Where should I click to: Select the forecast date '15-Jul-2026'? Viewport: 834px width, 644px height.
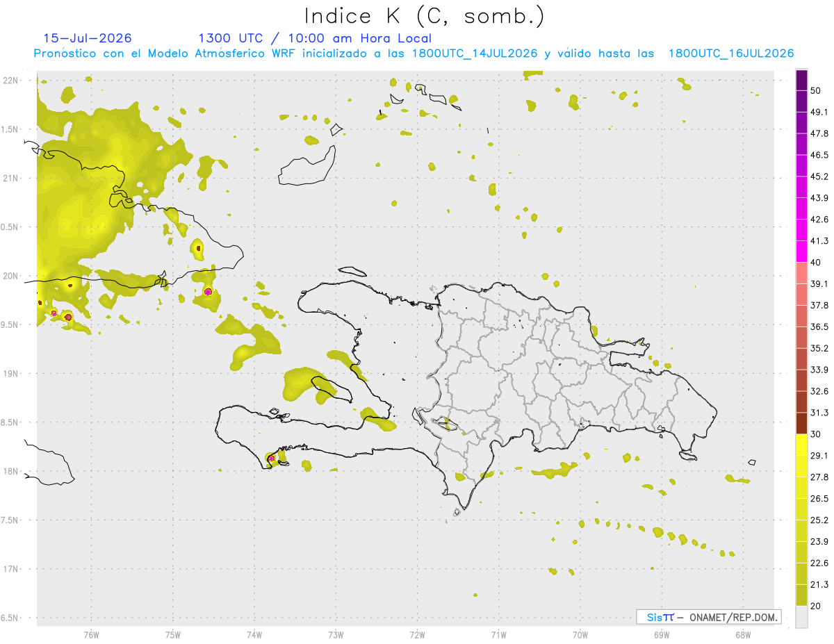point(88,38)
